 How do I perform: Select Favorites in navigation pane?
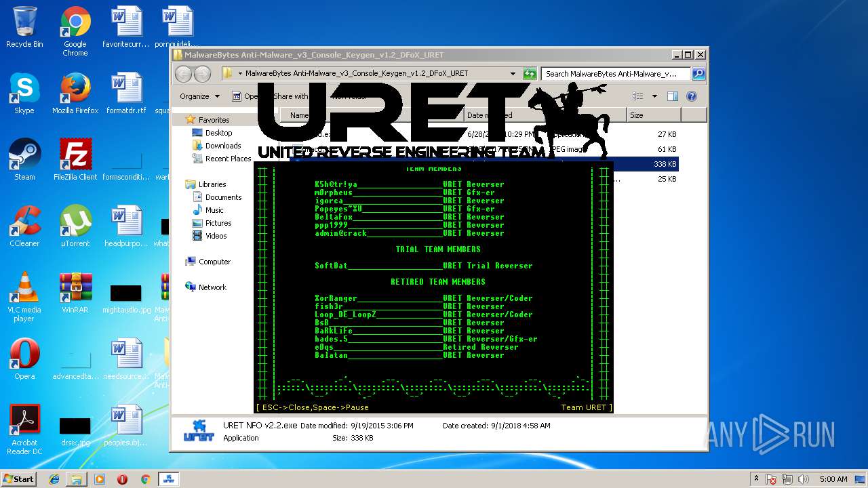coord(214,120)
